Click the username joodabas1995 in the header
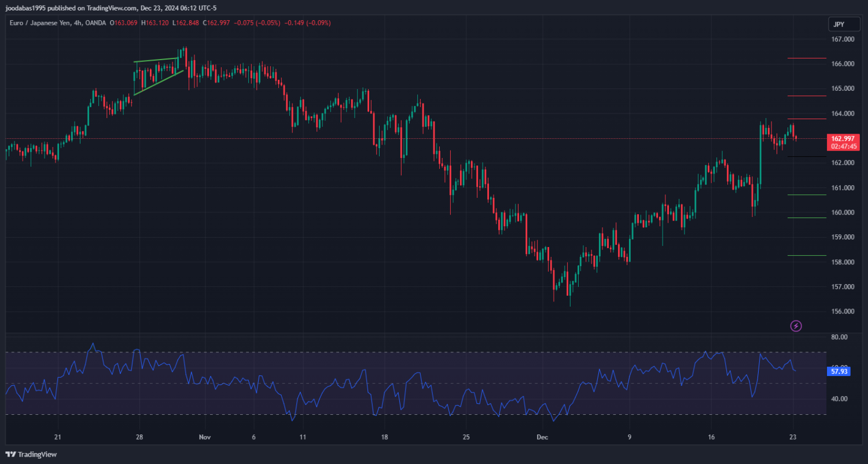The width and height of the screenshot is (868, 464). click(25, 8)
